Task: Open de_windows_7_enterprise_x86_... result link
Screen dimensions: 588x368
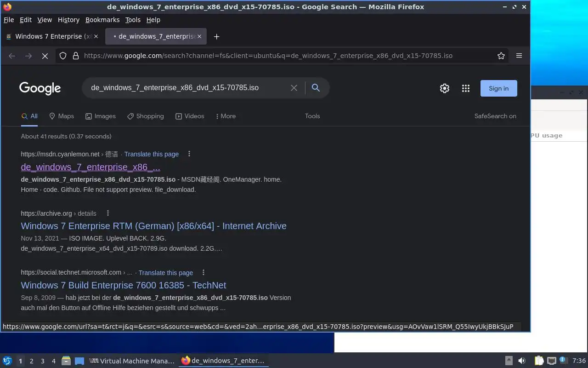Action: (90, 167)
